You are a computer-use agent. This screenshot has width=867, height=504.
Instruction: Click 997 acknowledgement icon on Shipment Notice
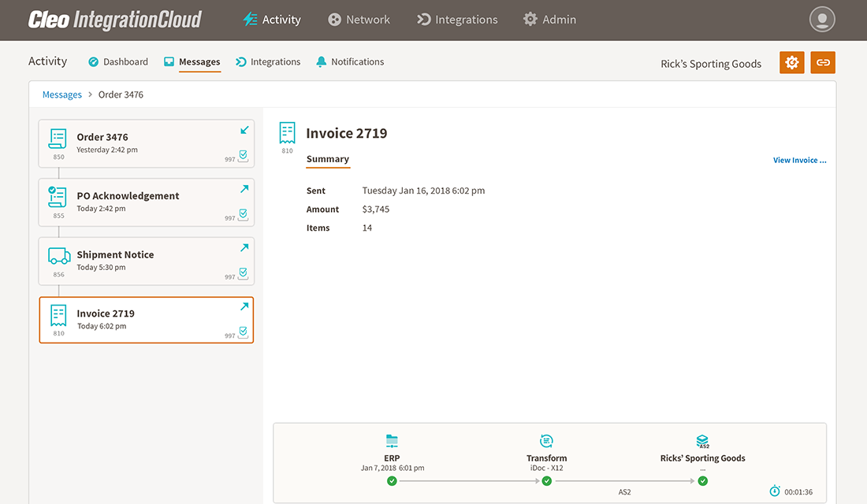(x=243, y=273)
